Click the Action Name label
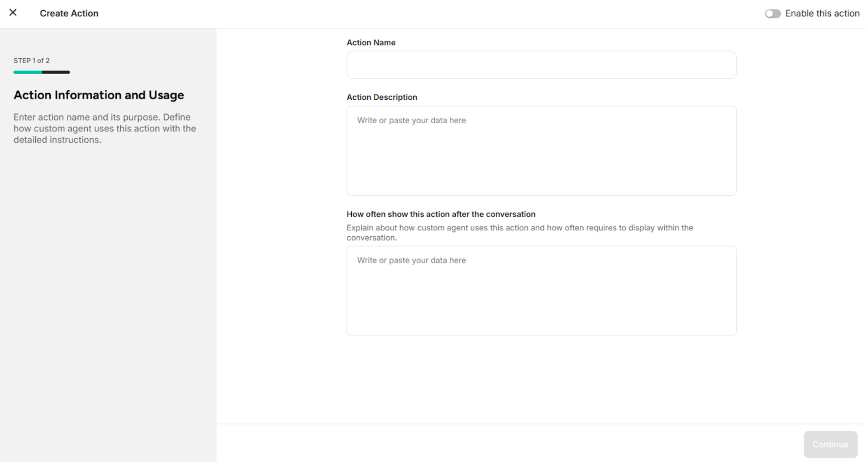The height and width of the screenshot is (462, 868). (371, 42)
